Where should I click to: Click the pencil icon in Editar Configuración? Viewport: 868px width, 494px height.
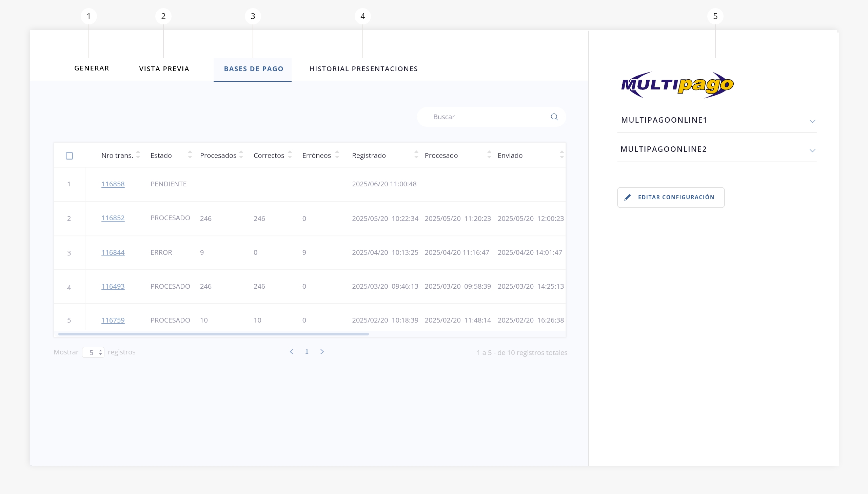pyautogui.click(x=627, y=198)
